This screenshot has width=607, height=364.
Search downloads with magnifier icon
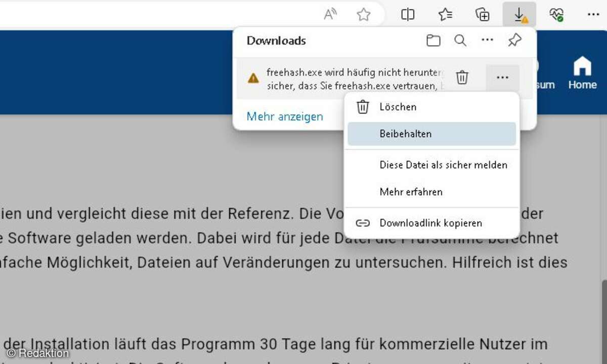click(x=460, y=40)
